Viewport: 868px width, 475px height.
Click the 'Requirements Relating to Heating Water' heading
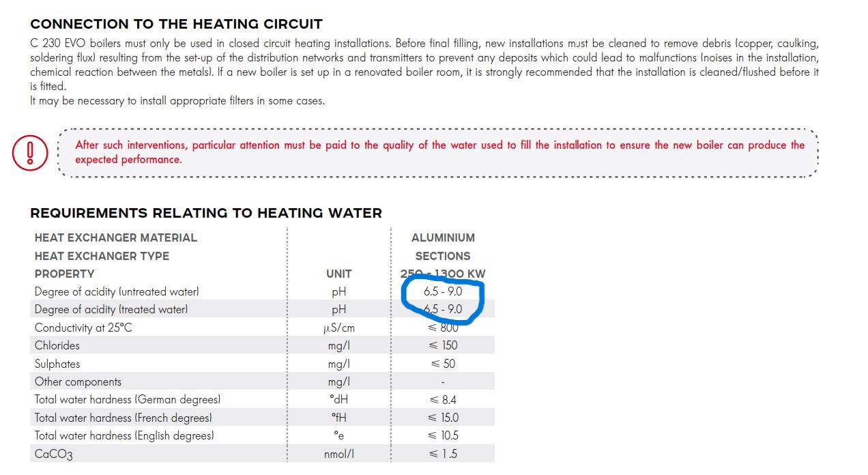206,213
